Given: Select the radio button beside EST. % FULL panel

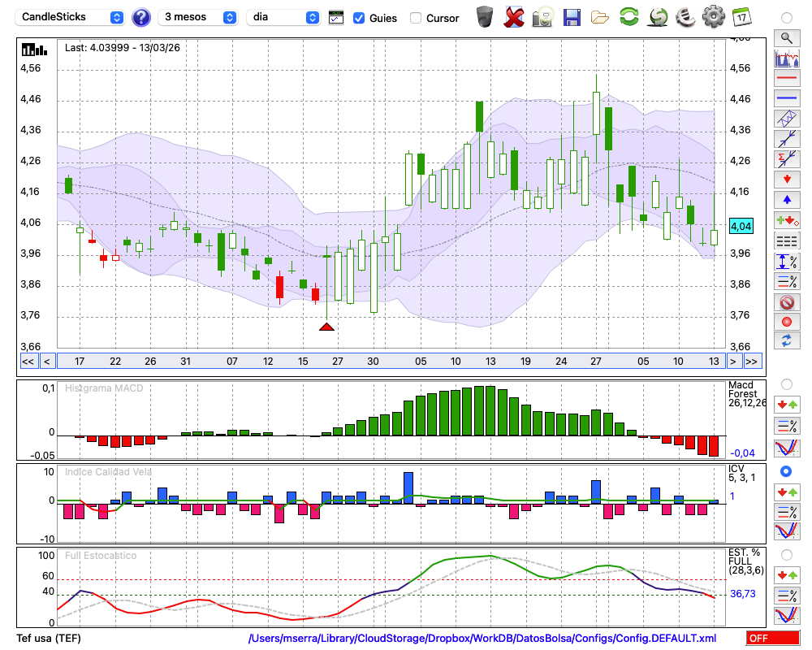Looking at the screenshot, I should pyautogui.click(x=786, y=554).
